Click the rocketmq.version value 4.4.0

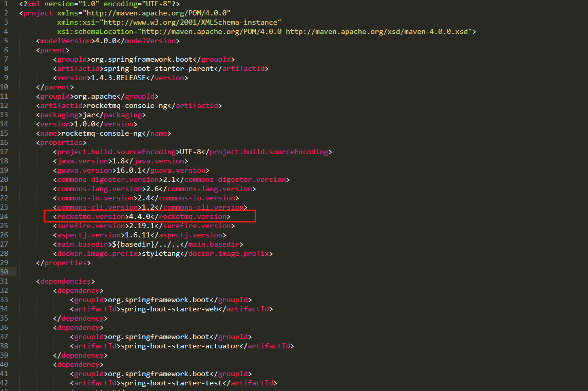[140, 216]
